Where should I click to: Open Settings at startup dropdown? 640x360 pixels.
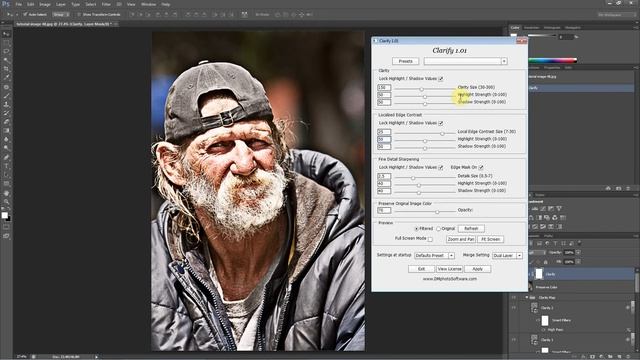tap(451, 256)
